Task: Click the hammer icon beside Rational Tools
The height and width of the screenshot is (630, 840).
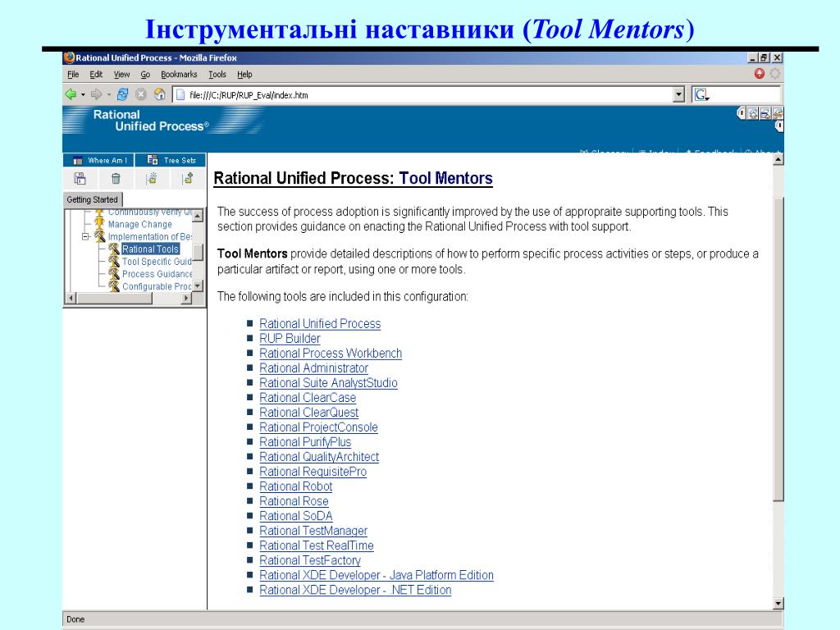Action: point(113,249)
